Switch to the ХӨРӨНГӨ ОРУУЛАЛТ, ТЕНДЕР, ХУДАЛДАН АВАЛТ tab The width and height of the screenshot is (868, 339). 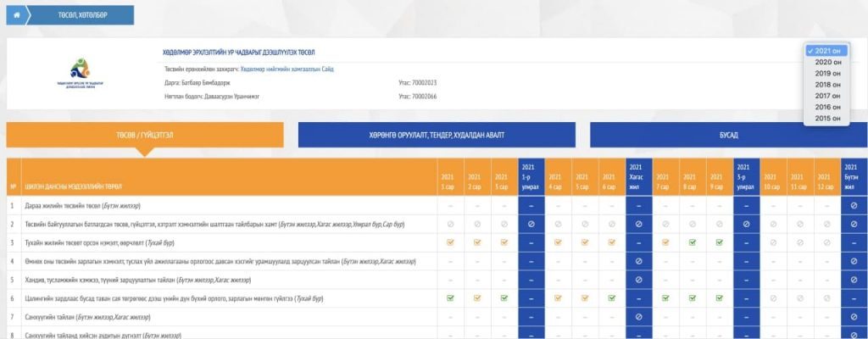click(436, 135)
